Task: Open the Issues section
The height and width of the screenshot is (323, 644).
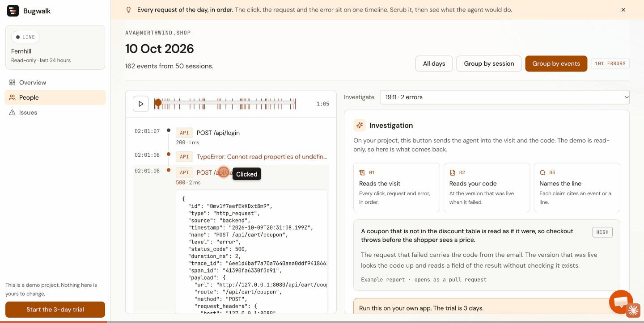Action: click(55, 113)
